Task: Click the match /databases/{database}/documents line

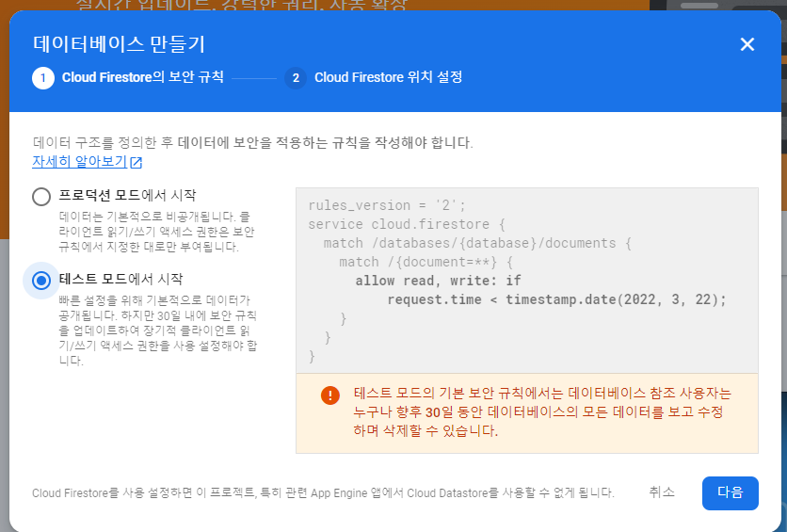Action: [x=477, y=244]
